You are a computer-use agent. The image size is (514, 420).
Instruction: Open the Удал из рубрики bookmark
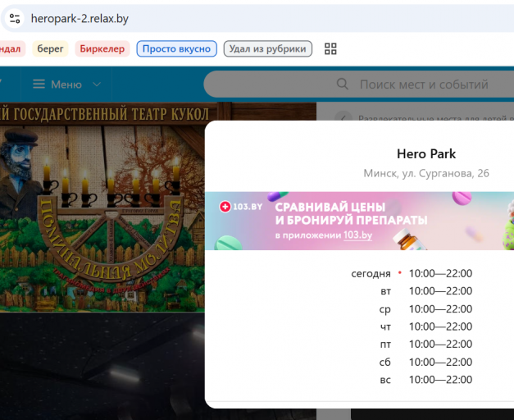[267, 49]
